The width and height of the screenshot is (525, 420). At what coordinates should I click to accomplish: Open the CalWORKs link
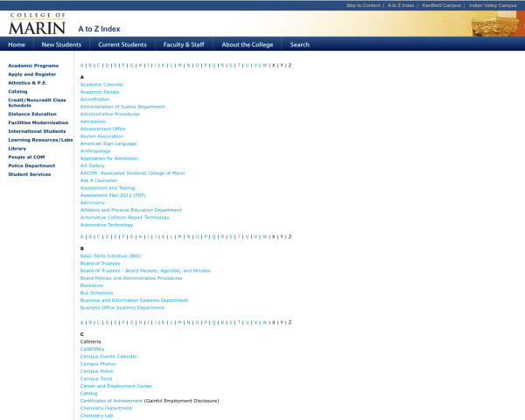pos(92,349)
